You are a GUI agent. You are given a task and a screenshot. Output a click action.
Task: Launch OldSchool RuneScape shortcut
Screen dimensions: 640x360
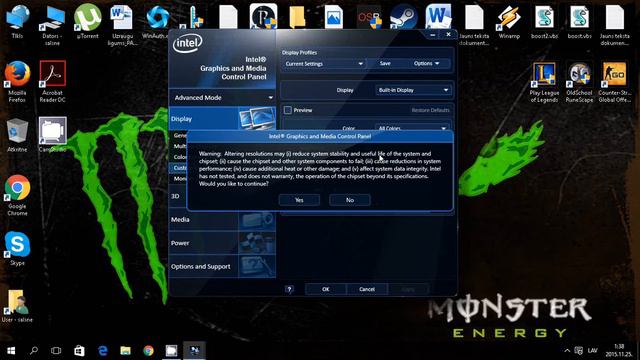point(579,82)
